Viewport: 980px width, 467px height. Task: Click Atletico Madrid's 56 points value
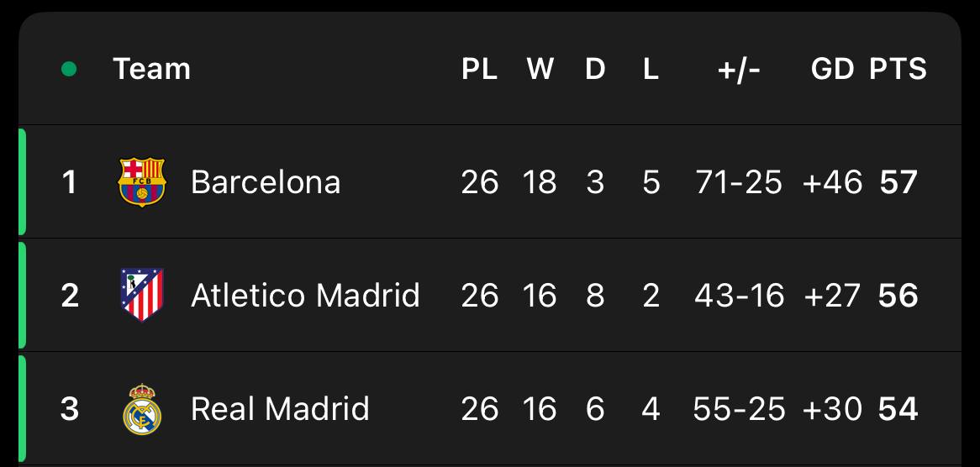coord(898,296)
